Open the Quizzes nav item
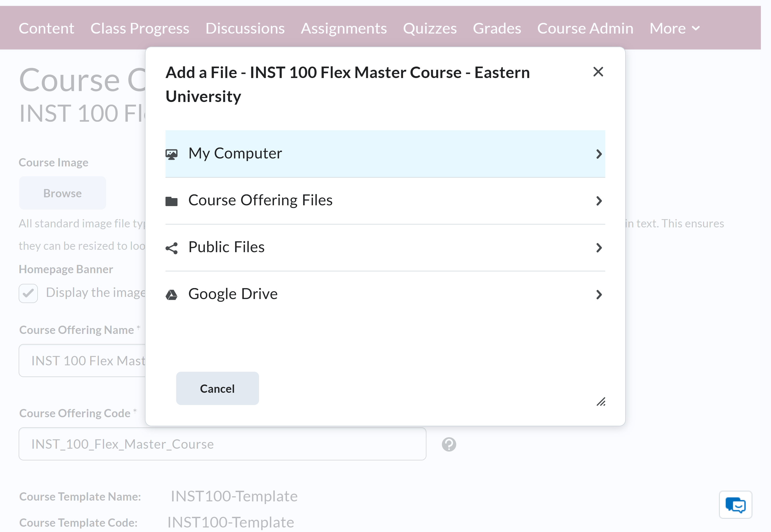Image resolution: width=771 pixels, height=532 pixels. pos(430,28)
